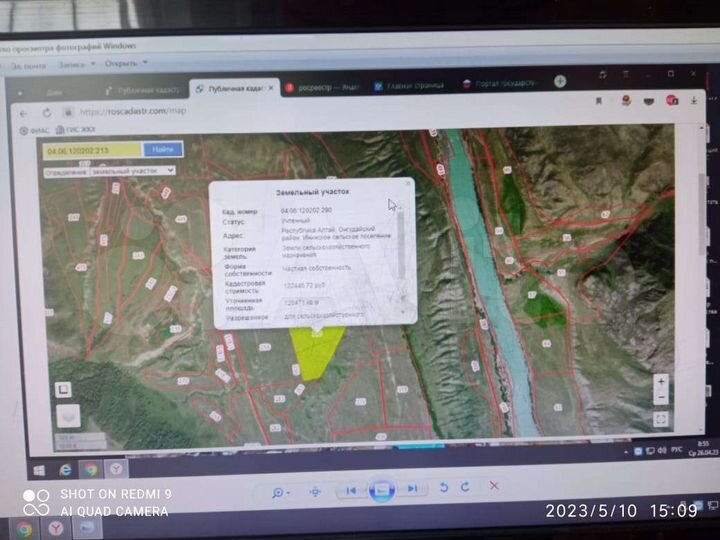
Task: Click the browser back arrow
Action: [22, 113]
